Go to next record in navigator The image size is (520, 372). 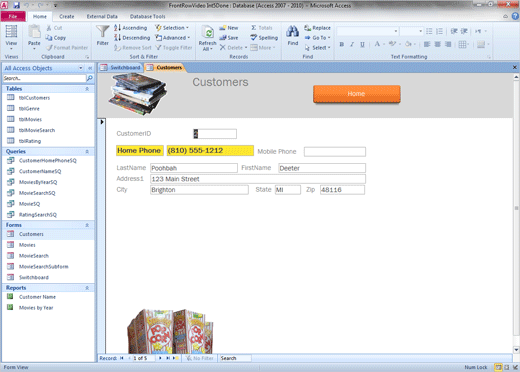160,358
